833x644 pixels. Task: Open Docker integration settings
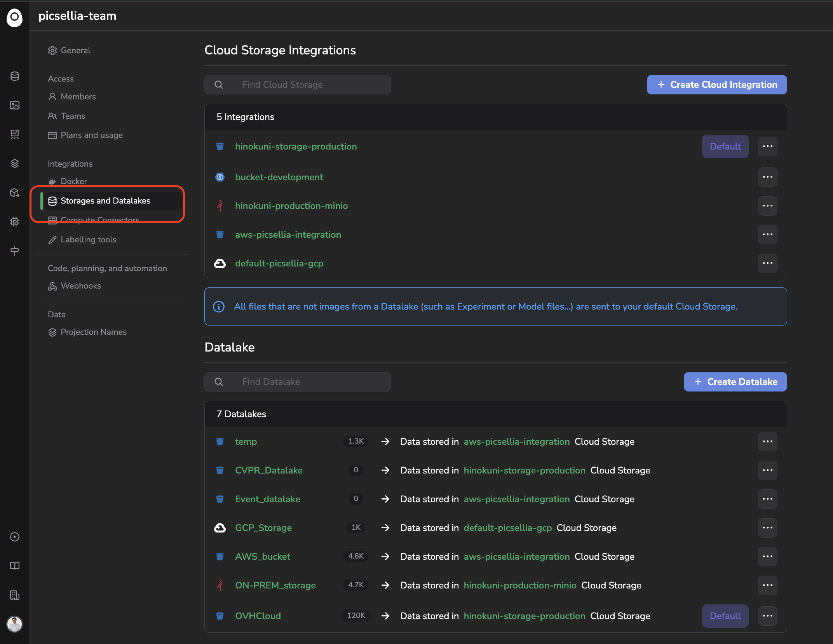coord(68,181)
